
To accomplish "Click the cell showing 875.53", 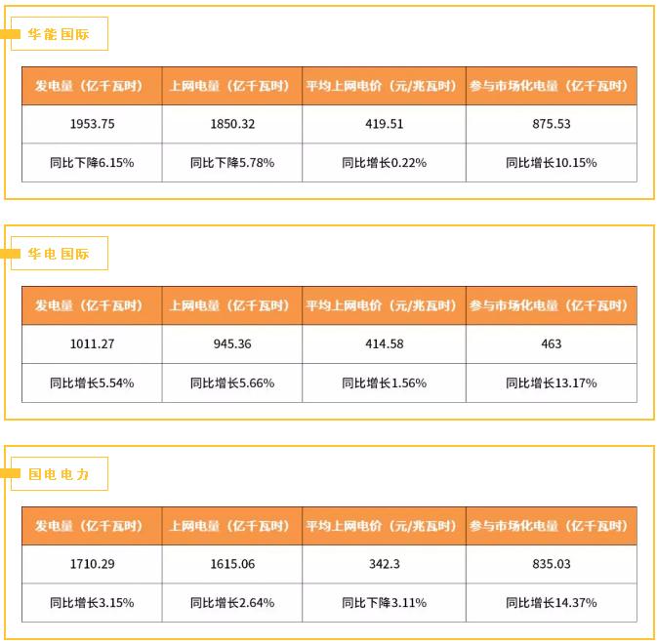I will click(x=552, y=124).
